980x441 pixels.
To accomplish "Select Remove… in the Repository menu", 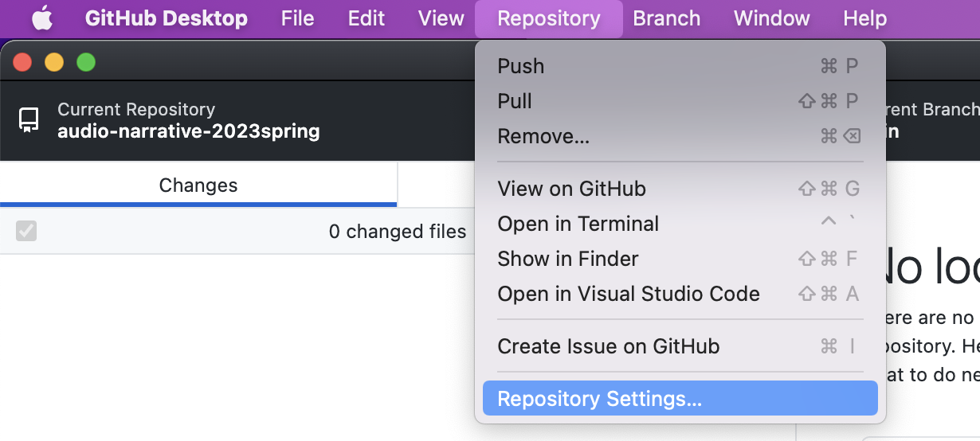I will coord(543,136).
